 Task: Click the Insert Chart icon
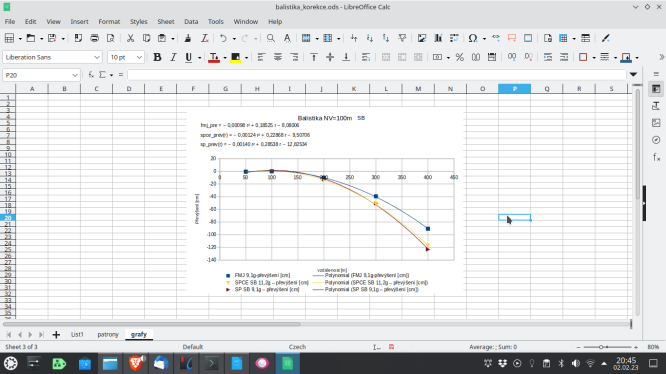(437, 38)
